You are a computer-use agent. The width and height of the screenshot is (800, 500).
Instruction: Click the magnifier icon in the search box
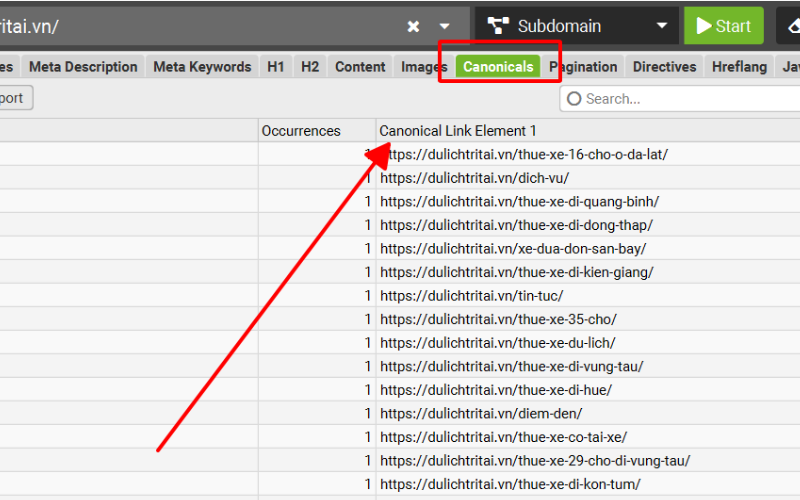(574, 99)
